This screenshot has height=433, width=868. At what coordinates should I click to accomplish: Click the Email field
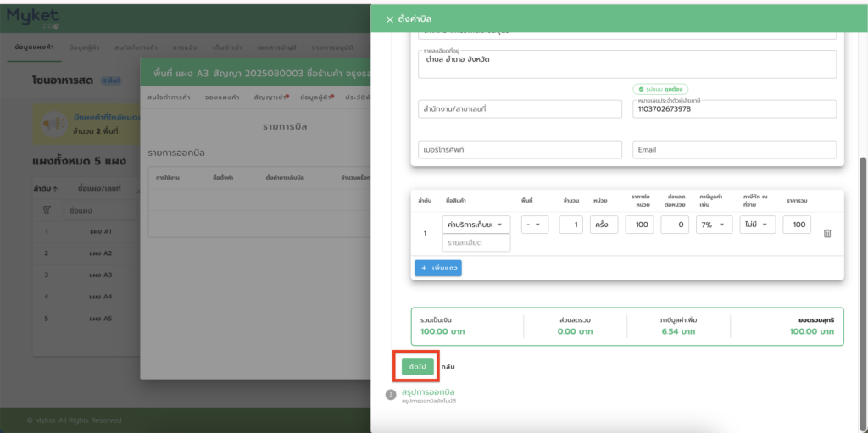pyautogui.click(x=734, y=149)
